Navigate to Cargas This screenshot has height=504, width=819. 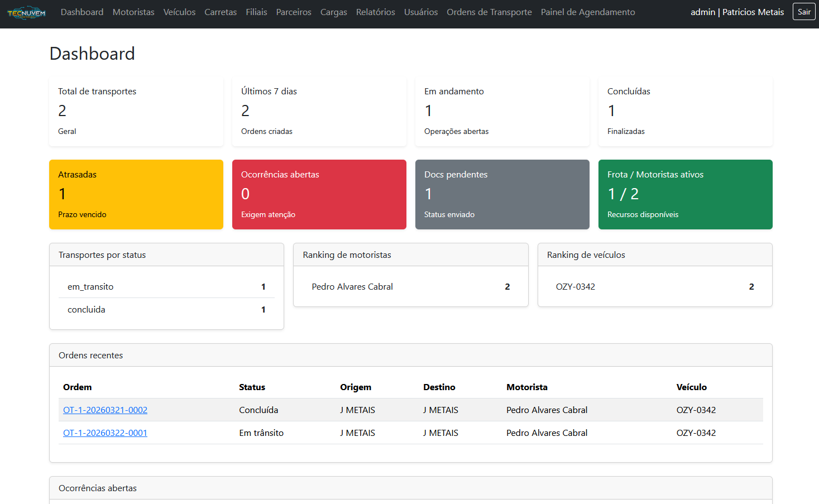click(x=333, y=12)
